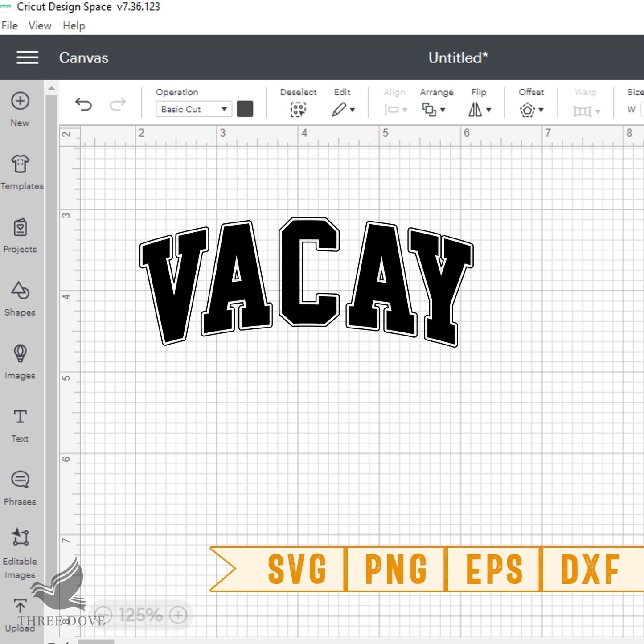The width and height of the screenshot is (644, 644).
Task: Click the Canvas header label
Action: (84, 57)
